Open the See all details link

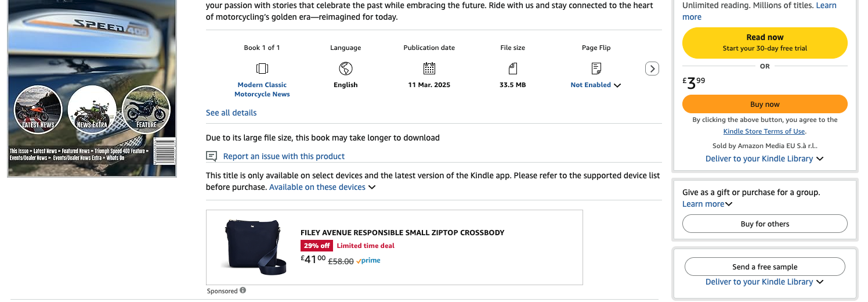click(x=231, y=113)
